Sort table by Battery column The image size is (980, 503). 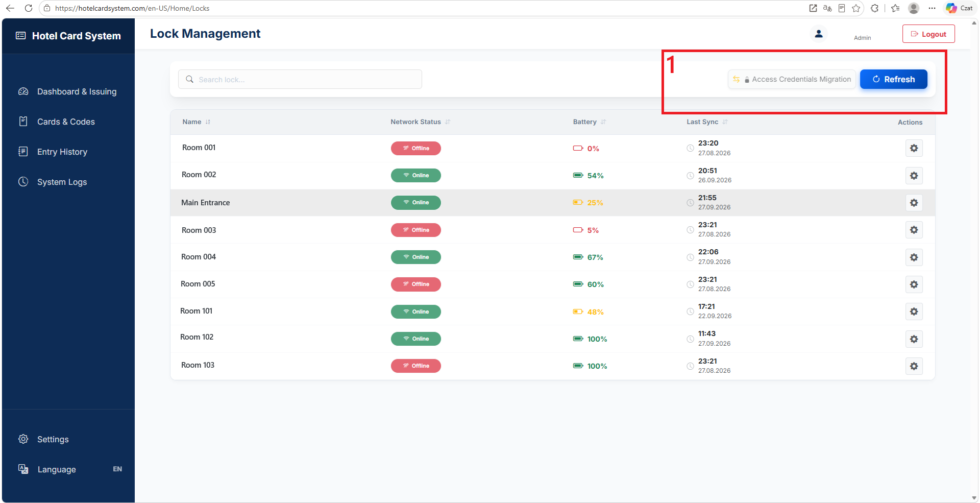[x=589, y=122]
